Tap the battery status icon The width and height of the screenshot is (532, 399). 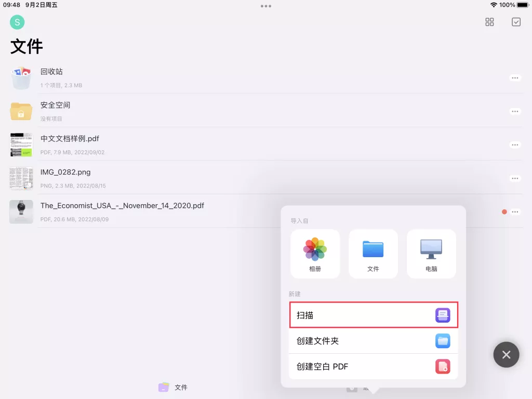523,5
